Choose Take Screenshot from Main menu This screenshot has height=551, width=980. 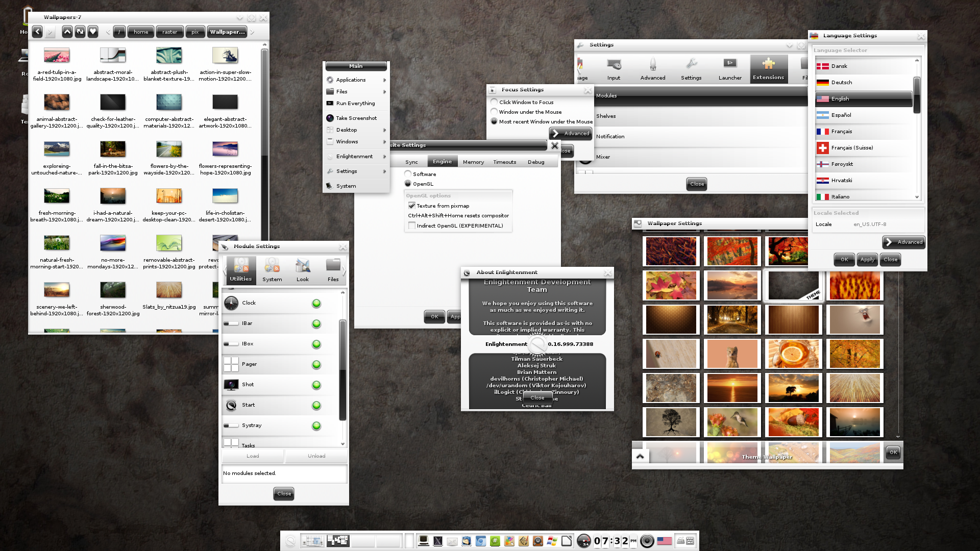356,118
